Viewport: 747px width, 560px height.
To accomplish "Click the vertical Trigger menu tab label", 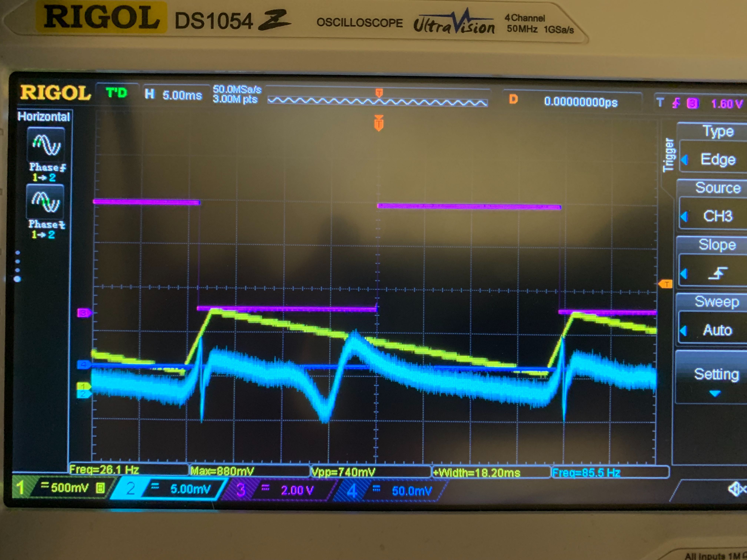I will click(x=668, y=155).
